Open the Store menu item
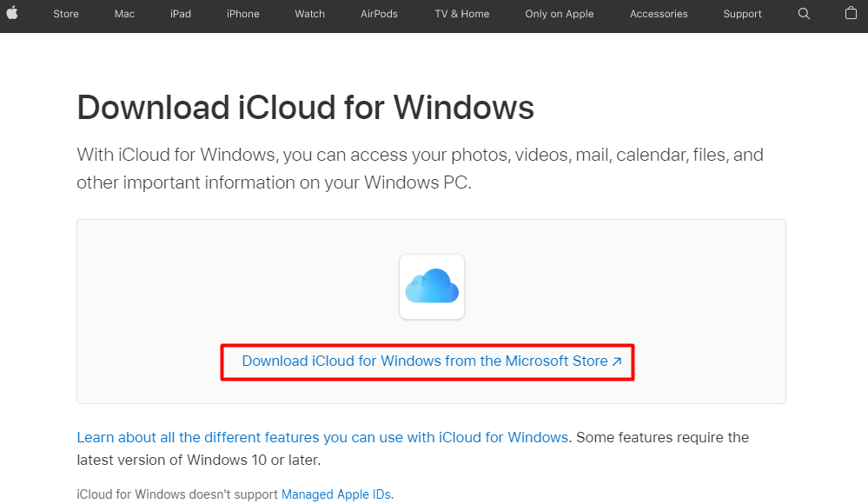This screenshot has width=868, height=504. 66,14
